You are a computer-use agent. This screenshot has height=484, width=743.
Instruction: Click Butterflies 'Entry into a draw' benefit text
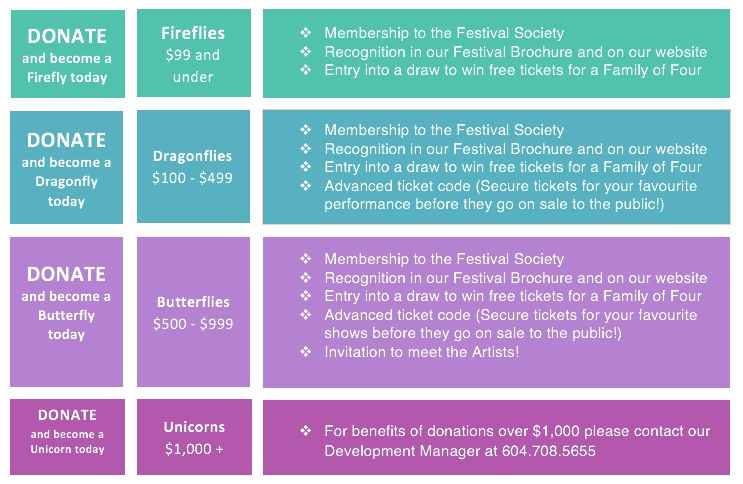click(x=513, y=296)
